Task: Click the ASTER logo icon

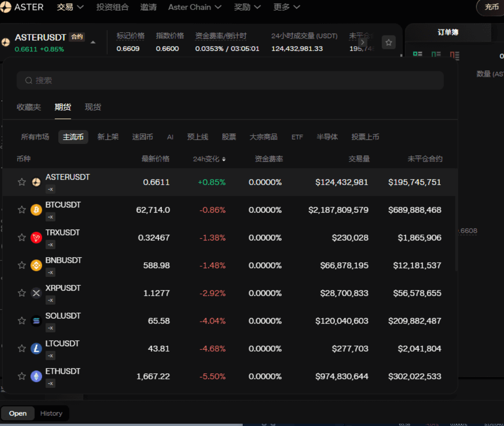Action: 5,7
